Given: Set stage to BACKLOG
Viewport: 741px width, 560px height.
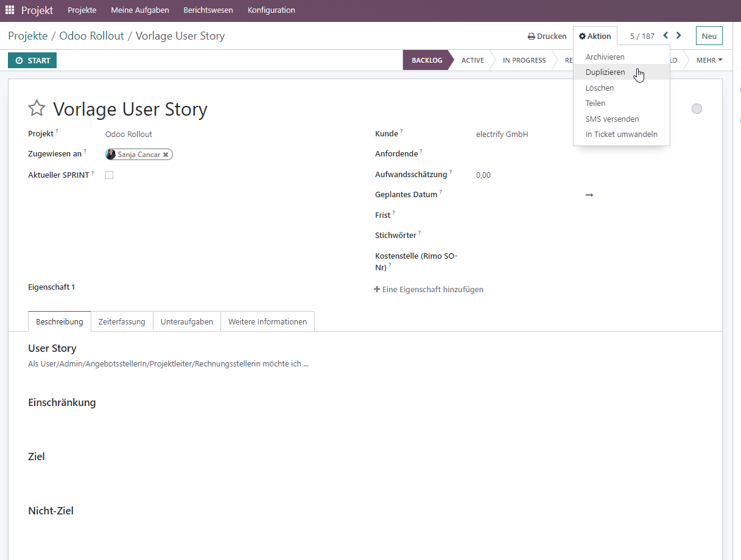Looking at the screenshot, I should tap(427, 60).
